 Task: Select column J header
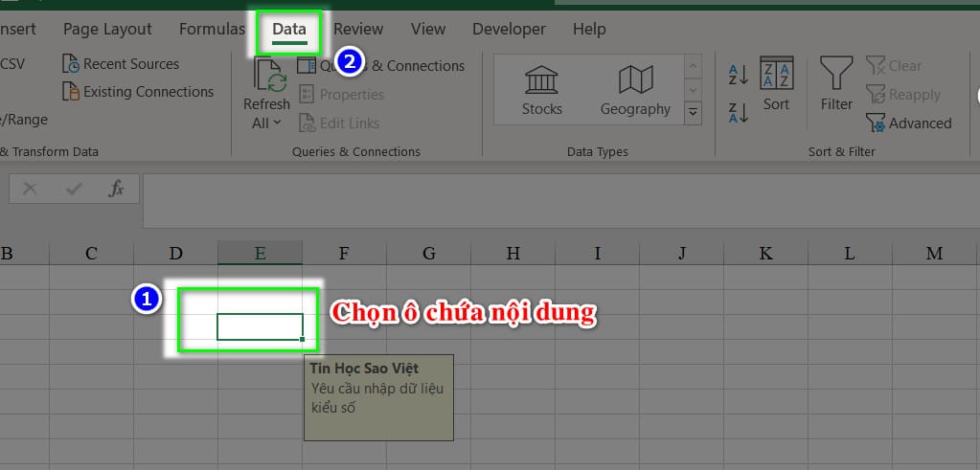(681, 253)
